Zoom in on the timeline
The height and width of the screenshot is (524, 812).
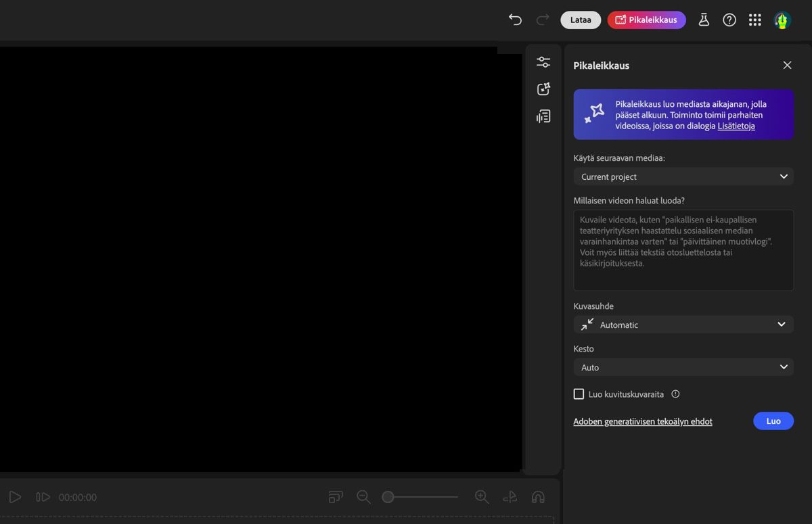pos(482,496)
